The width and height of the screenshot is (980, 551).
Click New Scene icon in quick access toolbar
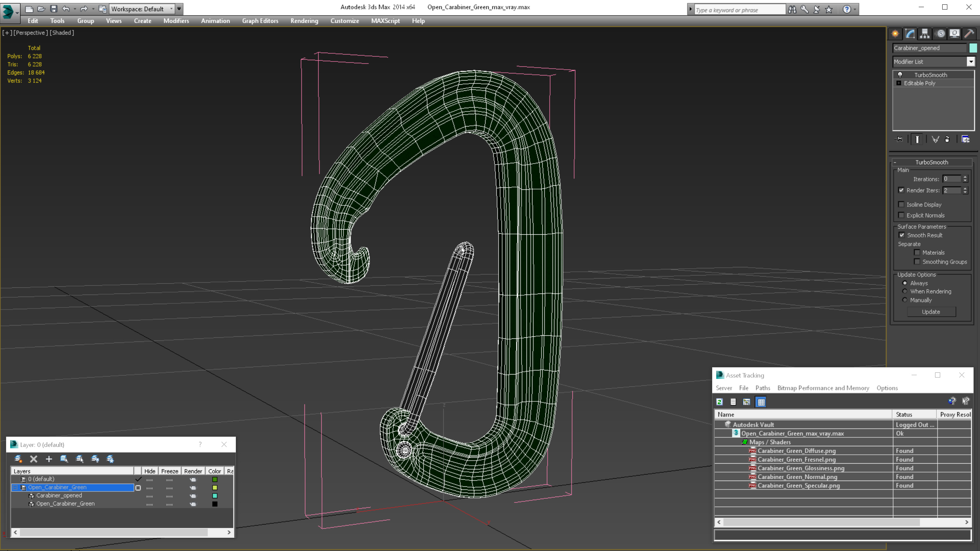coord(29,9)
